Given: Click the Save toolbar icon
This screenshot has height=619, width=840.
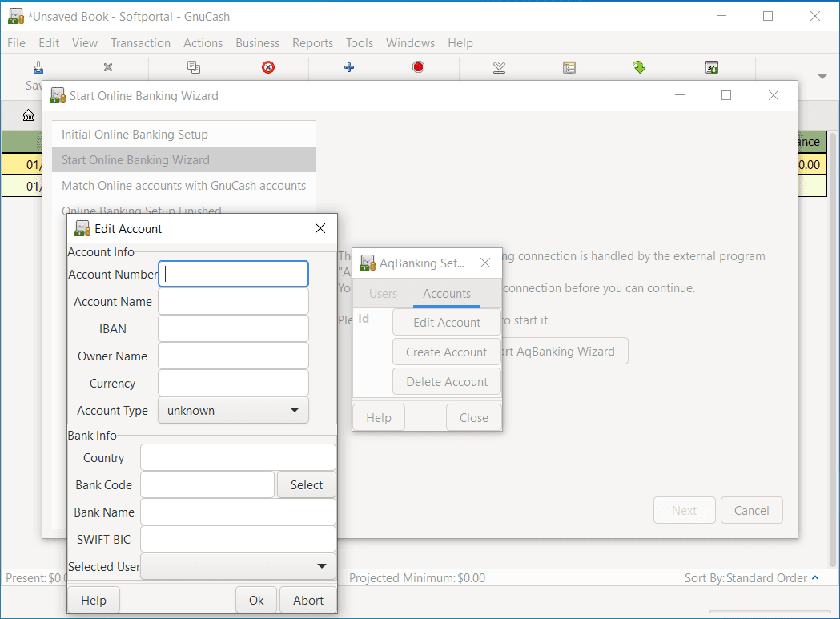Looking at the screenshot, I should (38, 67).
